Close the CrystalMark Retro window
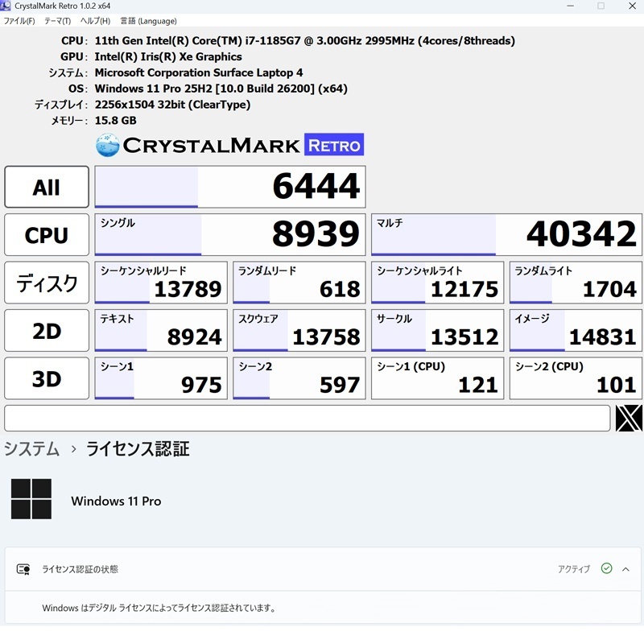The height and width of the screenshot is (644, 644). pos(632,6)
